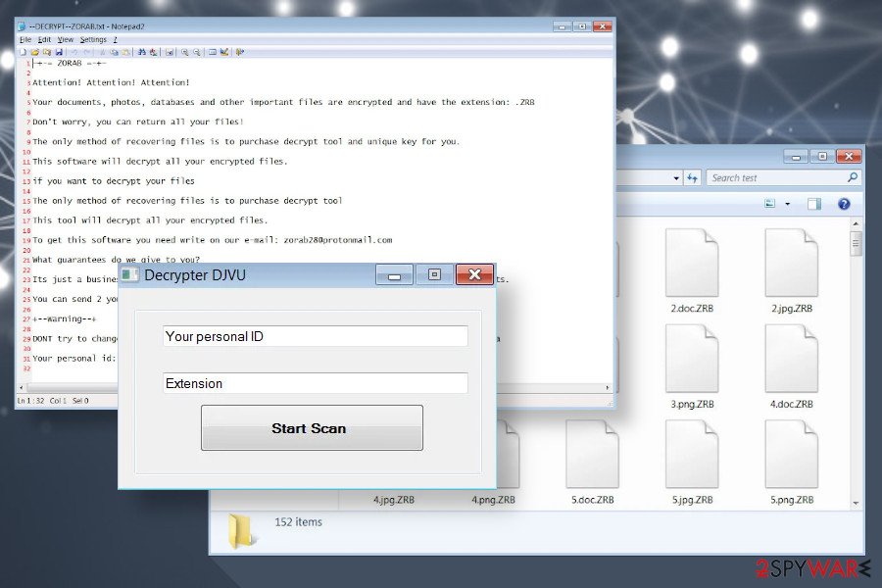Click the Zoom Out magnifier in Notepad2 toolbar
The height and width of the screenshot is (588, 882).
click(x=197, y=52)
